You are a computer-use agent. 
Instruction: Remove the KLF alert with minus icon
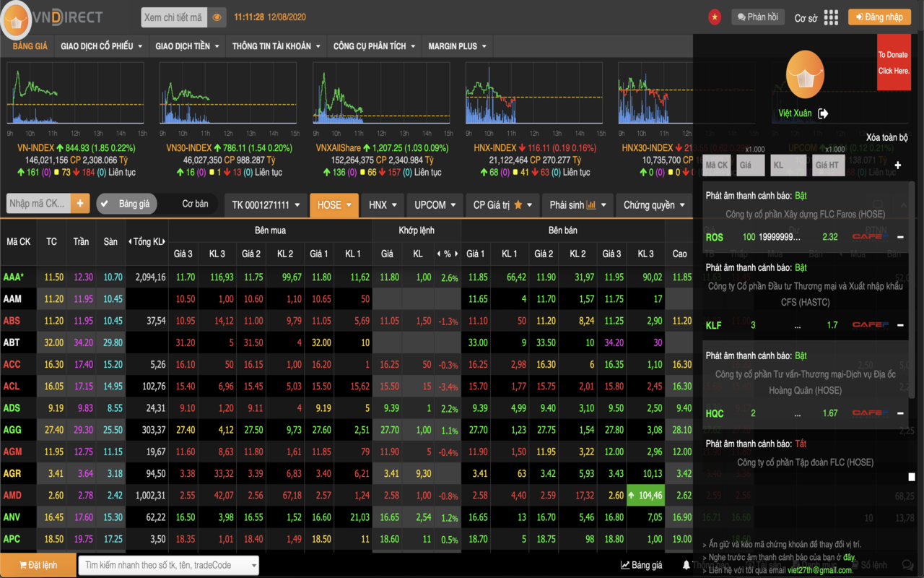point(900,325)
